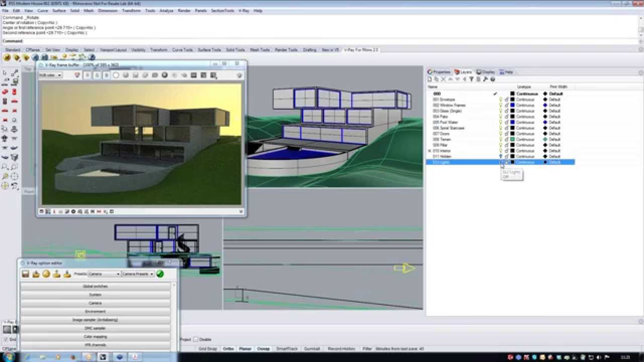Click the globe icon in V-Ray toolbar

point(93,58)
